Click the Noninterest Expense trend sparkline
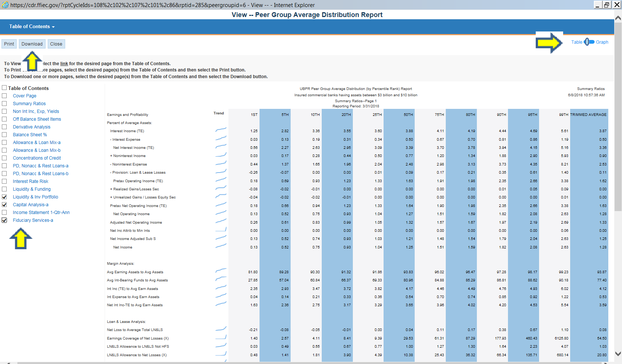Image resolution: width=622 pixels, height=364 pixels. coord(221,163)
